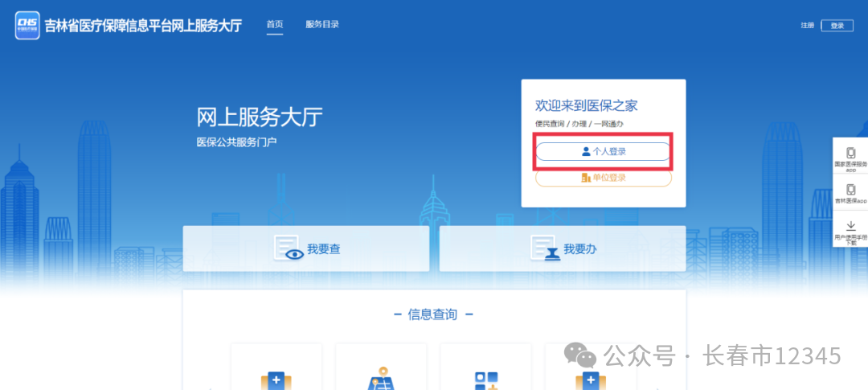Open the 我要办 service panel
Screen dimensions: 868x390
coord(563,248)
